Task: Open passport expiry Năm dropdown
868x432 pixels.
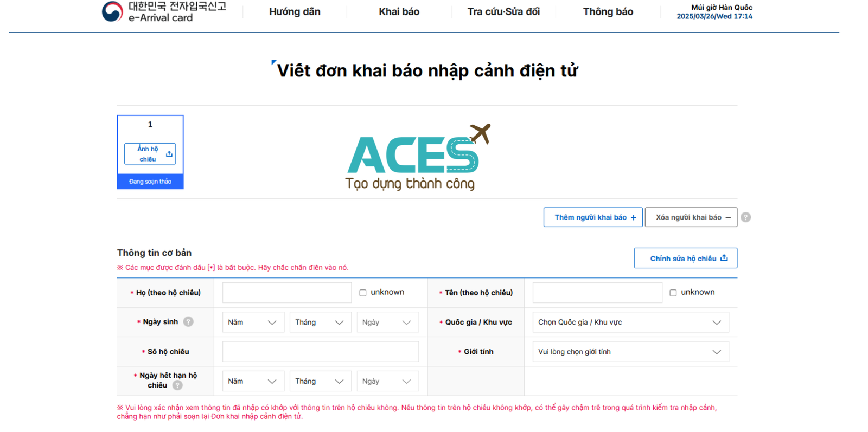Action: click(x=253, y=382)
